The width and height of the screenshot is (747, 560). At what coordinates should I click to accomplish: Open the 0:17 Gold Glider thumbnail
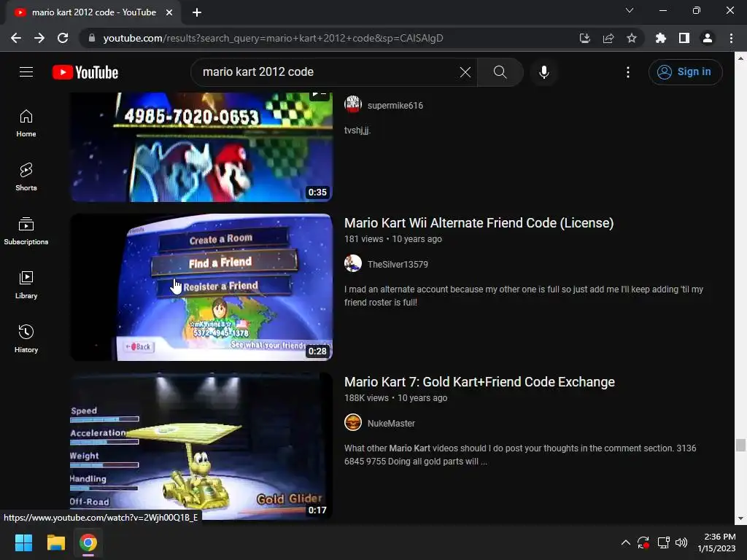click(x=201, y=446)
